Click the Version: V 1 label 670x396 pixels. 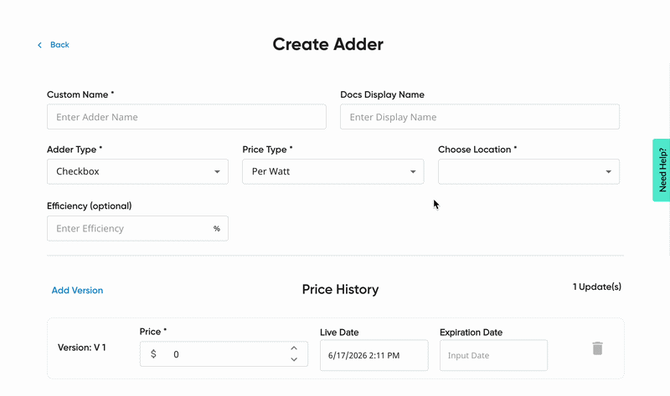tap(82, 348)
